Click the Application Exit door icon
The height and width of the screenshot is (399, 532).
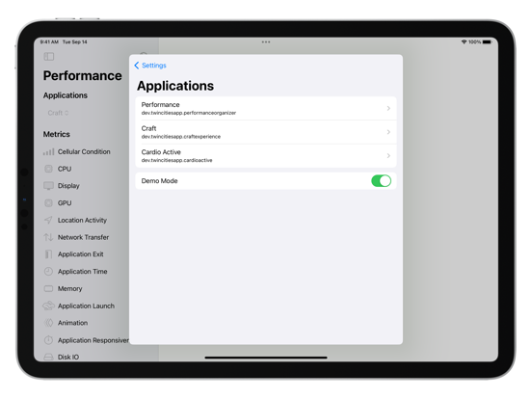click(48, 254)
